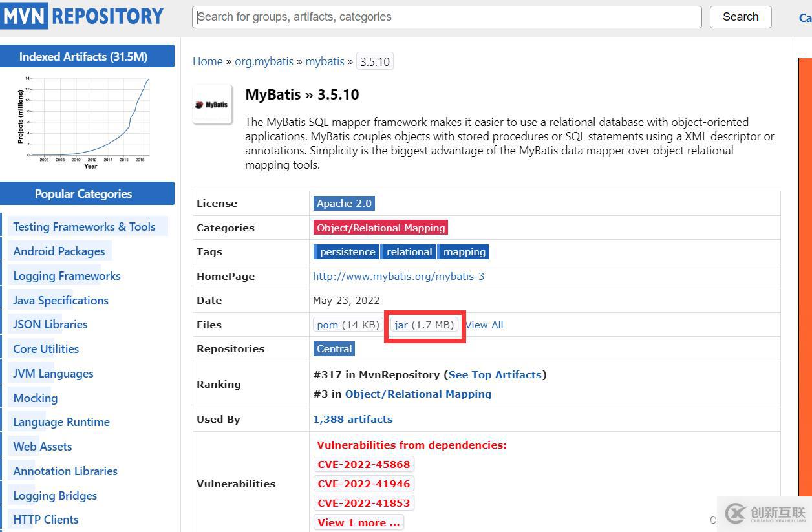Focus the artifact search input field
The image size is (812, 532).
point(446,17)
